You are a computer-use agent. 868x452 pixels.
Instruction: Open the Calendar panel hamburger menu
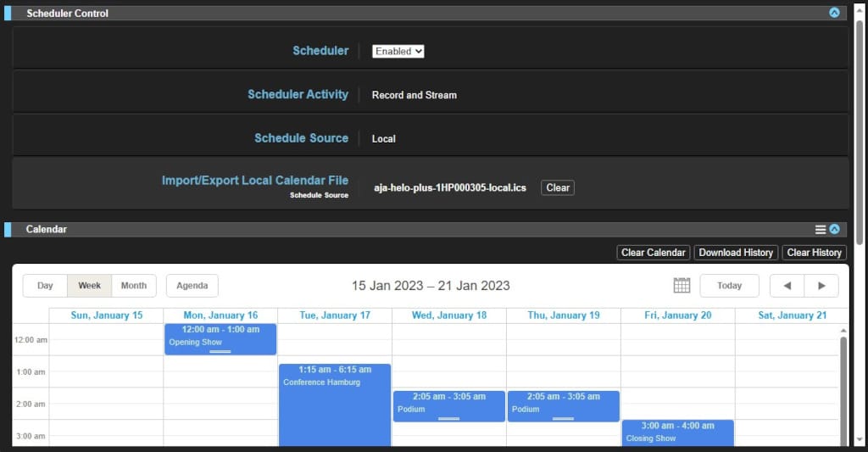821,230
